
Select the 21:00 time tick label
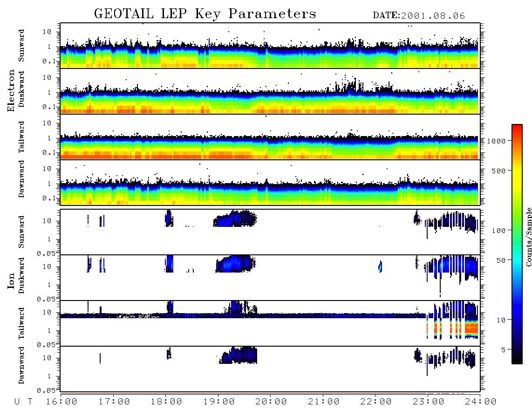tap(324, 402)
